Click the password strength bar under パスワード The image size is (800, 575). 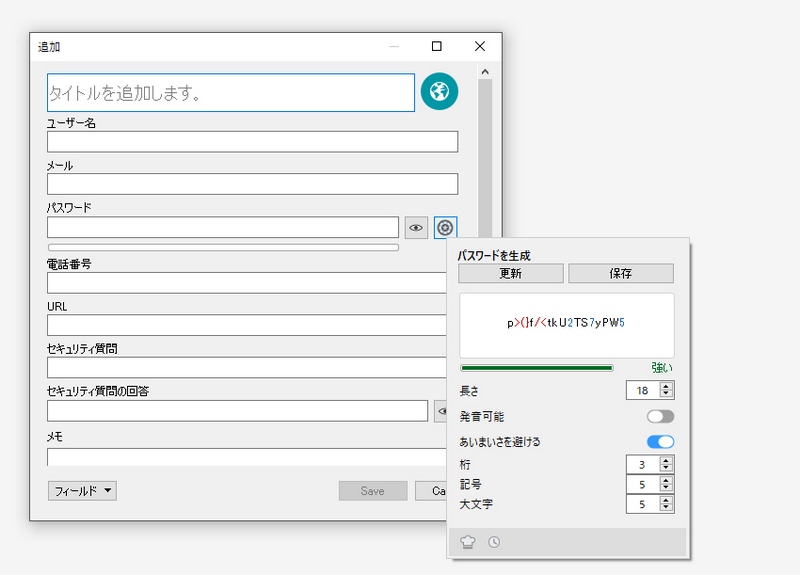pyautogui.click(x=223, y=247)
